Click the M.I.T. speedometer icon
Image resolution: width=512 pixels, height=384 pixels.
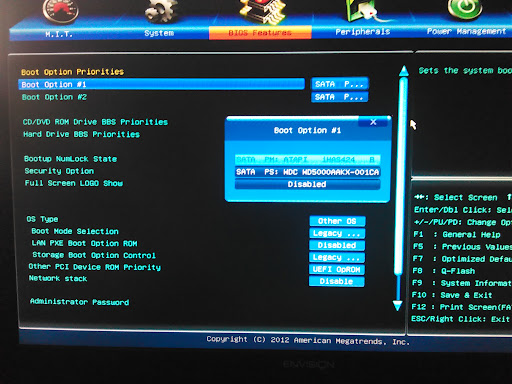click(61, 10)
